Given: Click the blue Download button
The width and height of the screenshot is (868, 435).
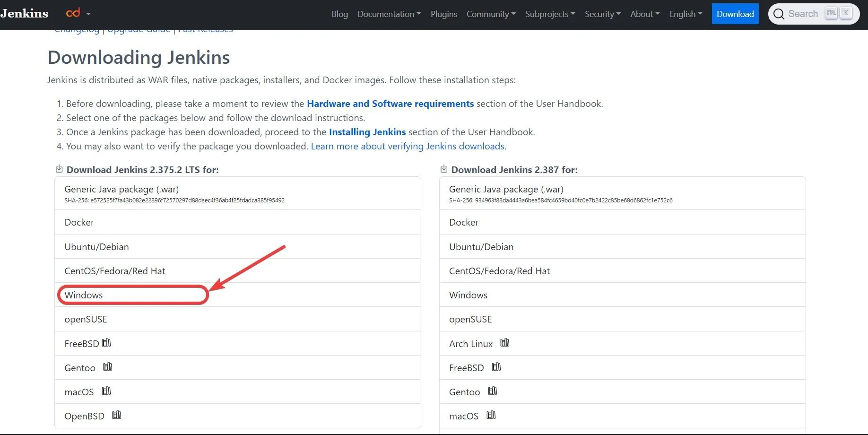Looking at the screenshot, I should 735,14.
